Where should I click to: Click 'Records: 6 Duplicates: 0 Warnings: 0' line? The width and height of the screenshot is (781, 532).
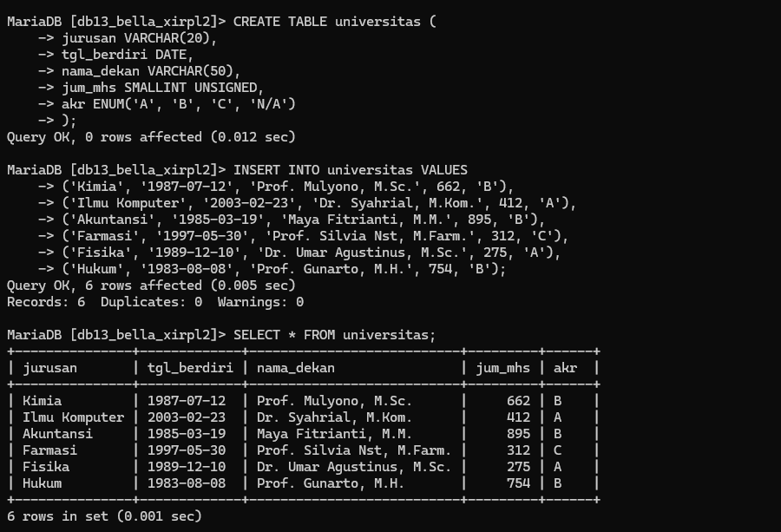(x=155, y=302)
